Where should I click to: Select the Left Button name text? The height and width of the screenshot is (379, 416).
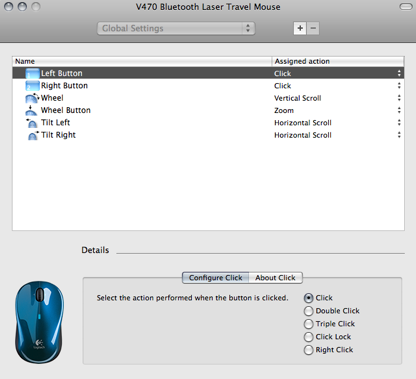[x=62, y=73]
